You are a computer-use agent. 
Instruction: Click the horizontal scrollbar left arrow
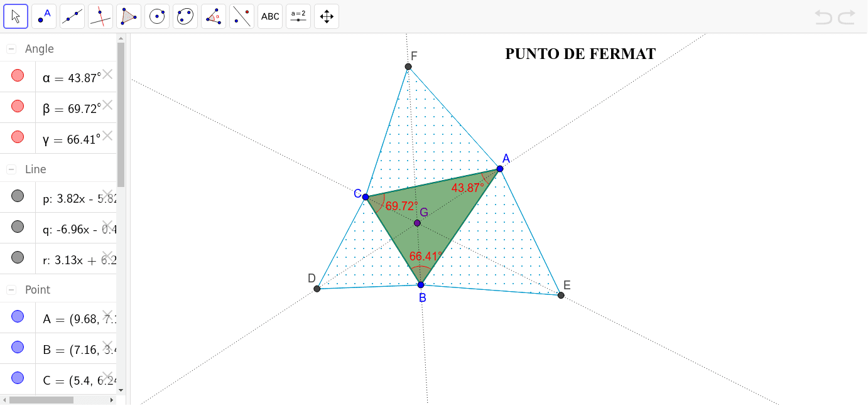(x=4, y=400)
